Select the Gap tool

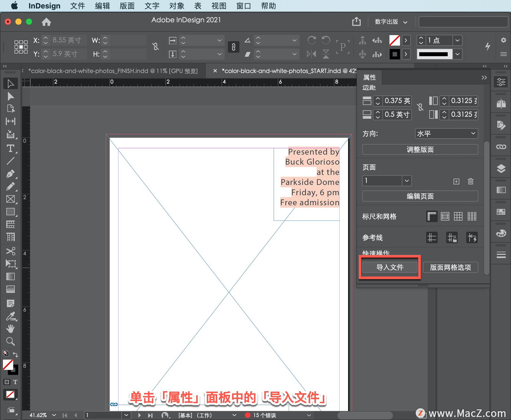coord(10,121)
